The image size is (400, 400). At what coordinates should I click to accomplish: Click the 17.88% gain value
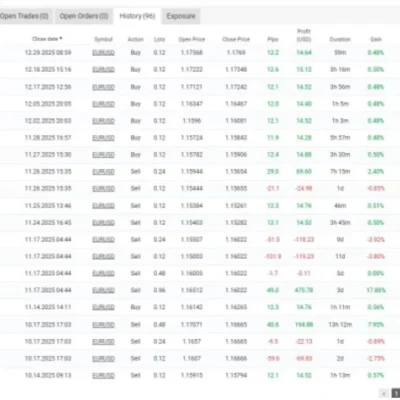click(376, 290)
